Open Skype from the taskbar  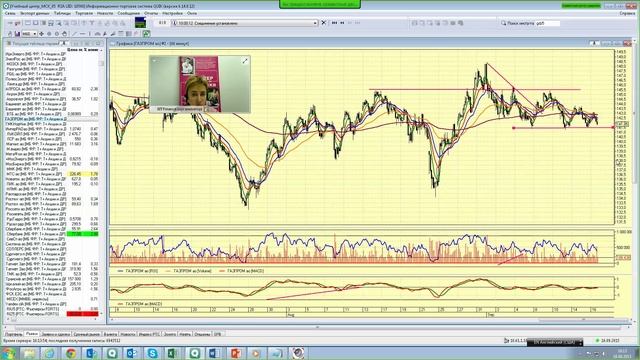152,353
